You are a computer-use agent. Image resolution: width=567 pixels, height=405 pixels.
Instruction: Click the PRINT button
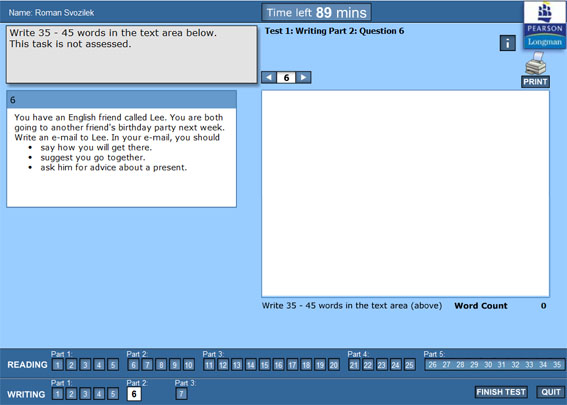pyautogui.click(x=535, y=82)
